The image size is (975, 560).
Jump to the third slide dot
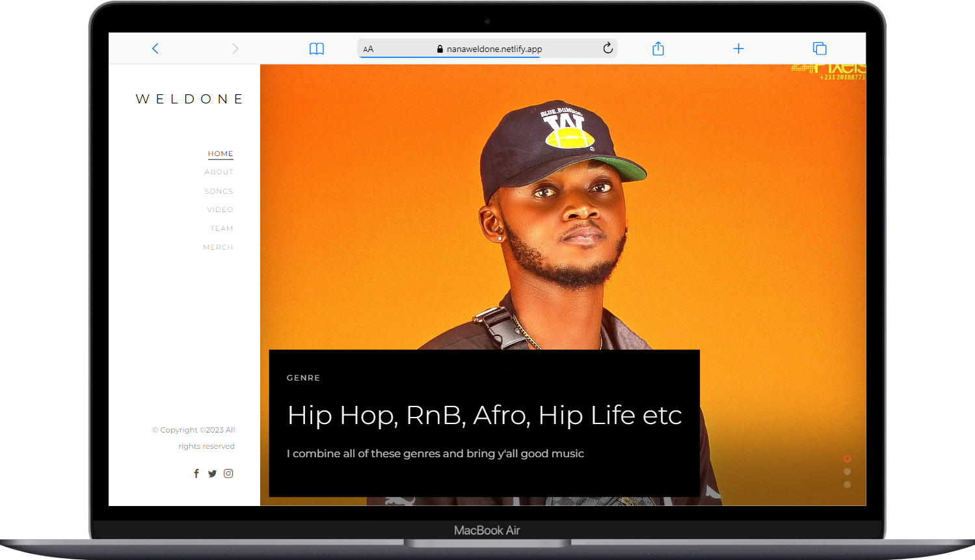click(847, 485)
